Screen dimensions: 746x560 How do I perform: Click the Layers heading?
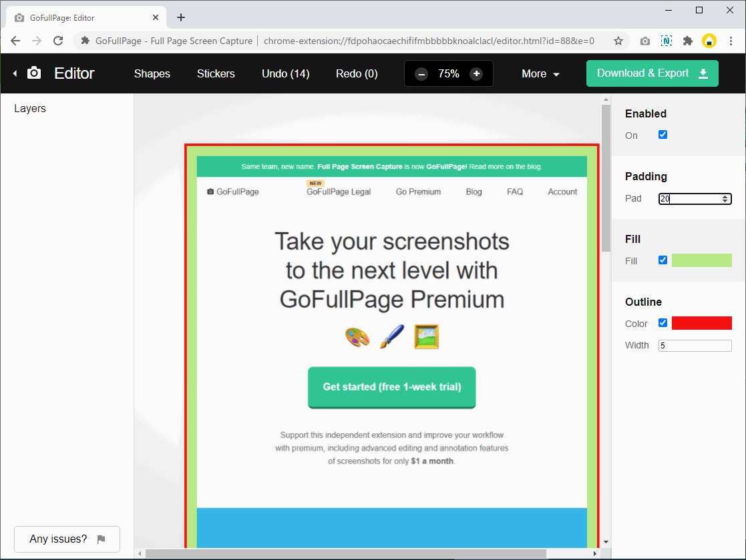tap(30, 108)
